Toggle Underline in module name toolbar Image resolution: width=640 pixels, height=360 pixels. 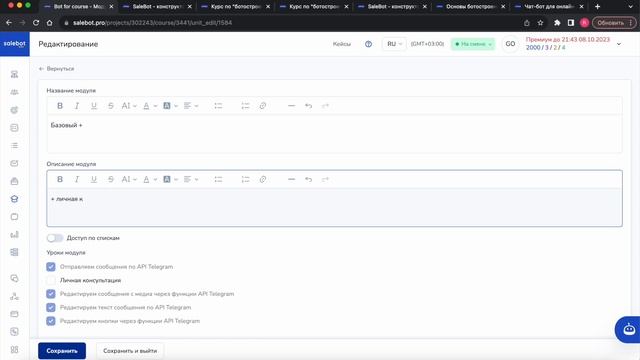94,106
